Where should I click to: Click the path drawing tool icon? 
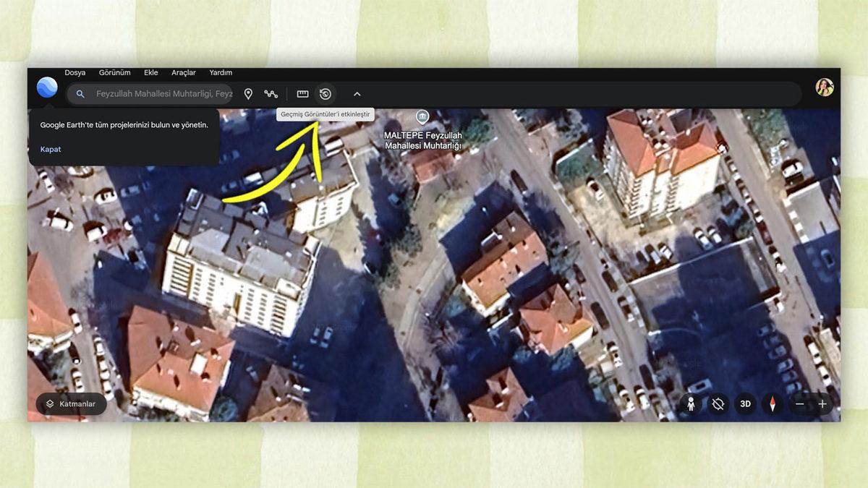271,94
